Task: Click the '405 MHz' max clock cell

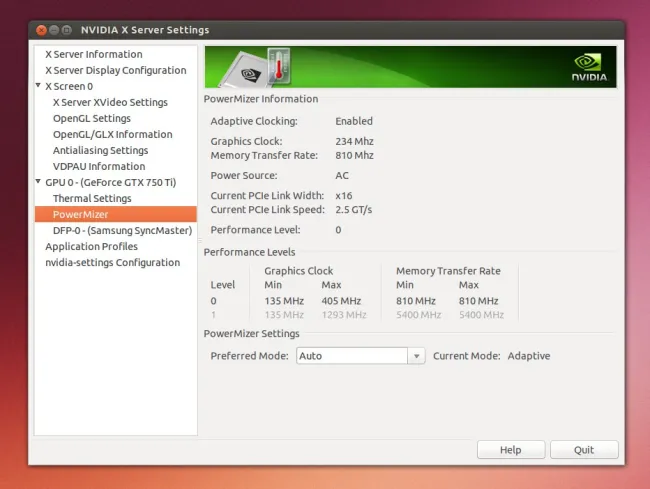Action: tap(341, 301)
